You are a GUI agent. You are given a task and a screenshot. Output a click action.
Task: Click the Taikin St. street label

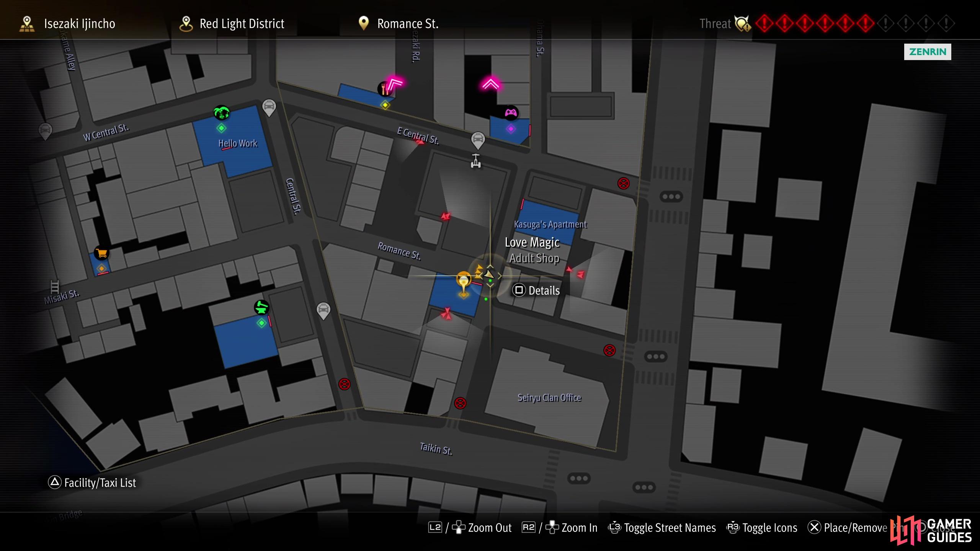(x=436, y=448)
